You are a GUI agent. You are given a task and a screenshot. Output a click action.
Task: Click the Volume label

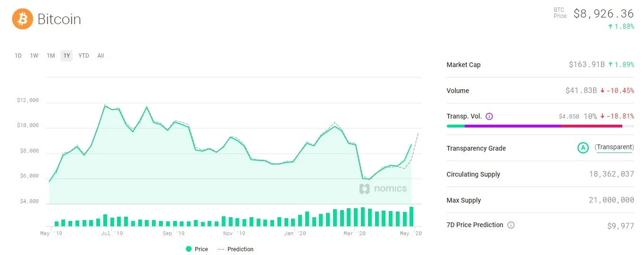[458, 91]
